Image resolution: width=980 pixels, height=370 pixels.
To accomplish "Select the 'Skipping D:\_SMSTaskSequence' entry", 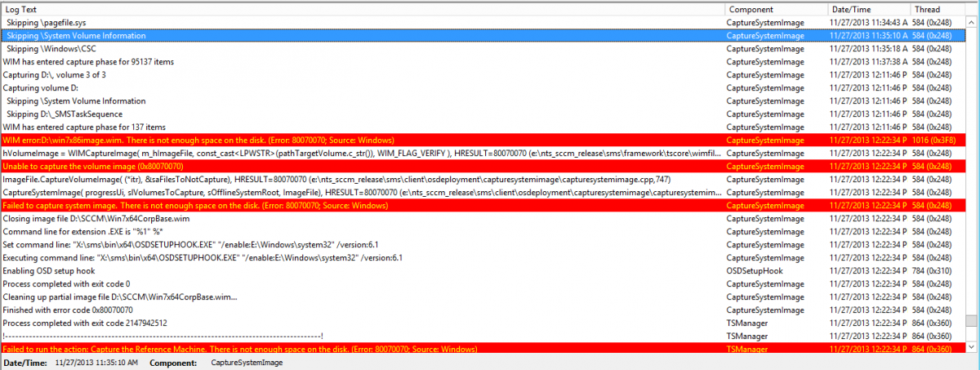I will pyautogui.click(x=483, y=114).
